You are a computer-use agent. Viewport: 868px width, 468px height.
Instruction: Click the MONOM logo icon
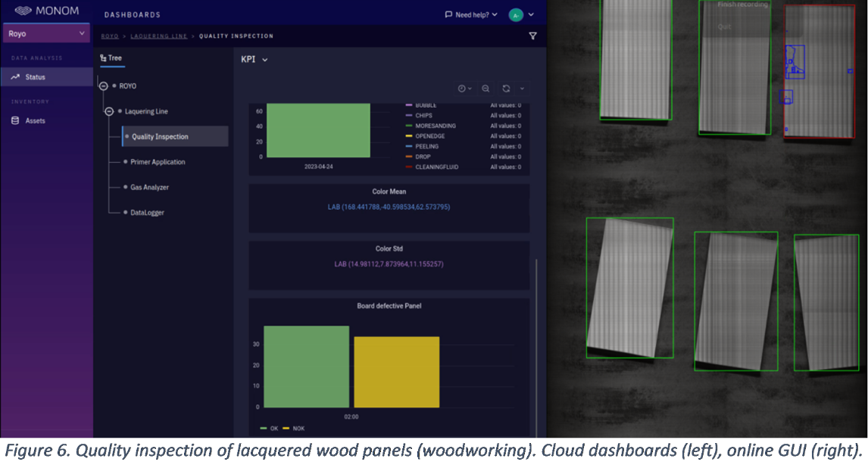23,11
